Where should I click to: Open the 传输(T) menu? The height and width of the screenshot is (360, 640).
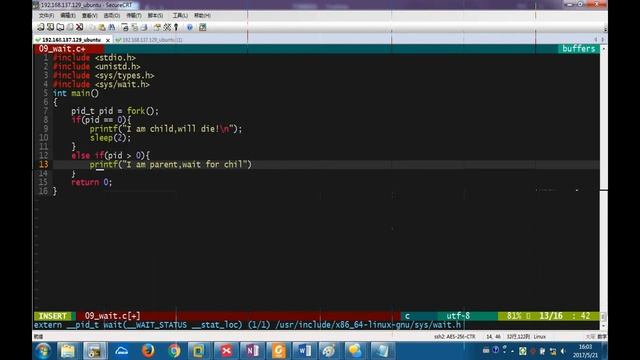point(133,16)
